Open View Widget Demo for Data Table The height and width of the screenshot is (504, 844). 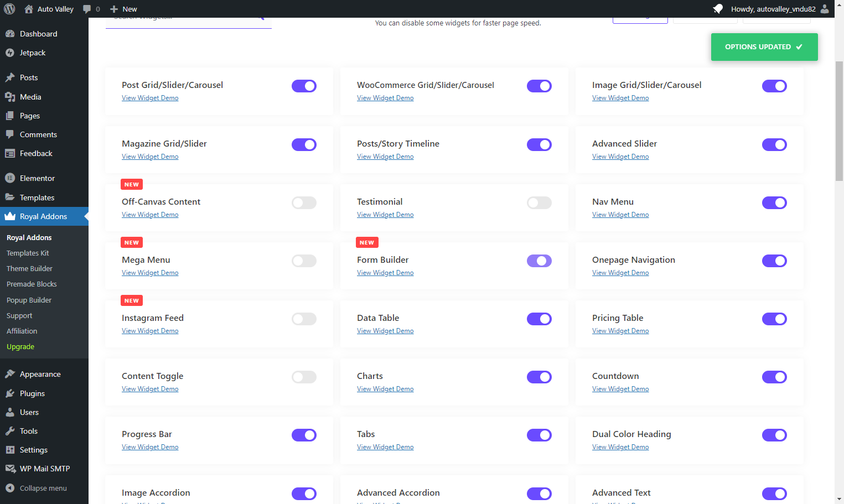[385, 331]
